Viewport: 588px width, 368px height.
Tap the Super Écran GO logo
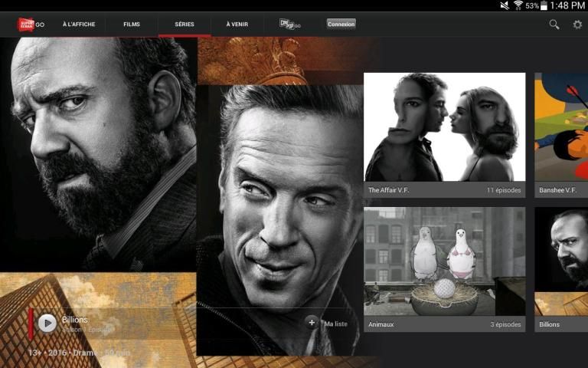click(x=31, y=25)
